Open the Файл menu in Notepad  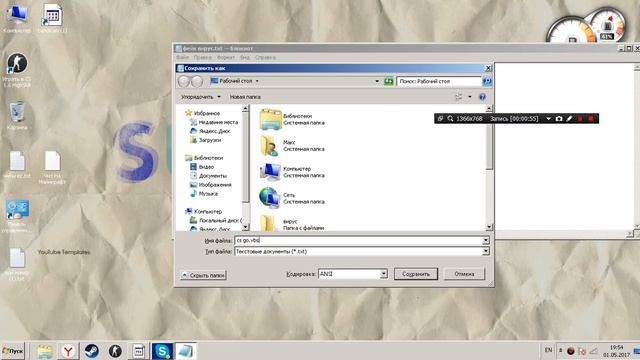182,58
